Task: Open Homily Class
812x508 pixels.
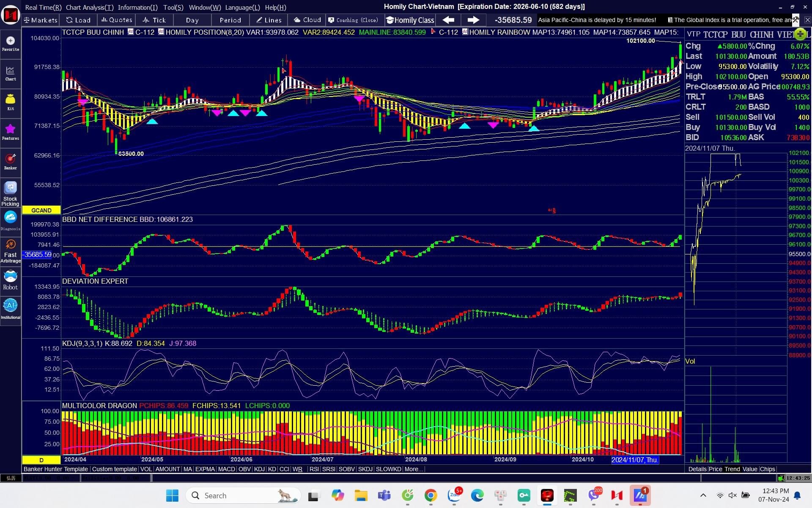Action: pyautogui.click(x=410, y=20)
